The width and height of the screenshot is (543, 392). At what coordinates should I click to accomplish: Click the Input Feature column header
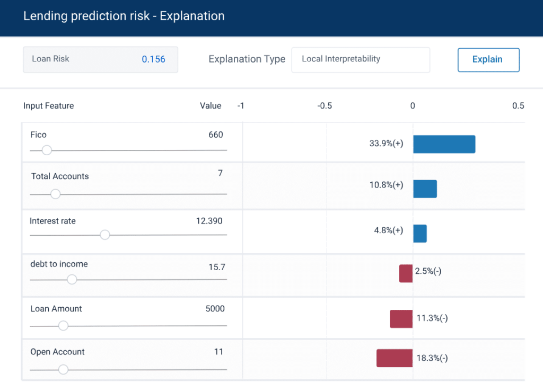click(48, 106)
